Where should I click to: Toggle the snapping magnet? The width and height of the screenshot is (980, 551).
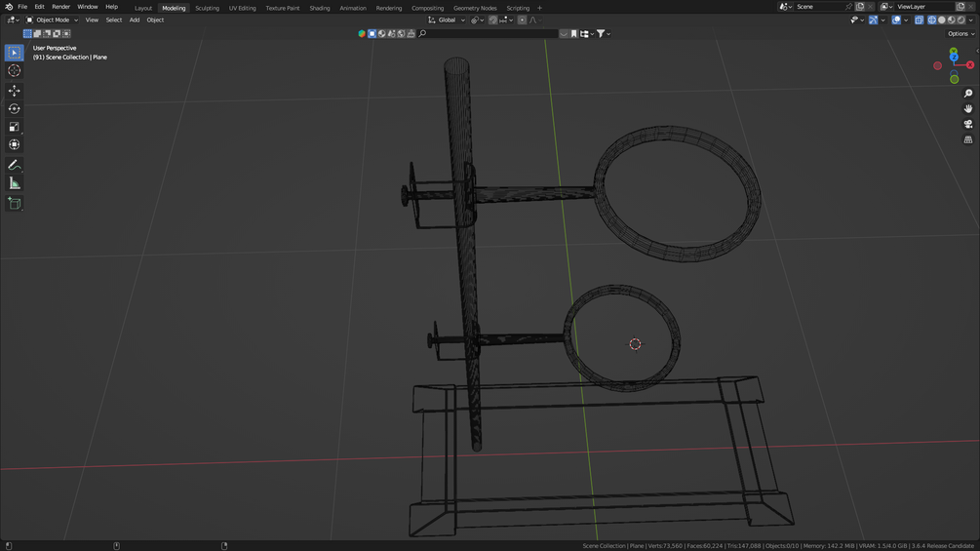(492, 20)
